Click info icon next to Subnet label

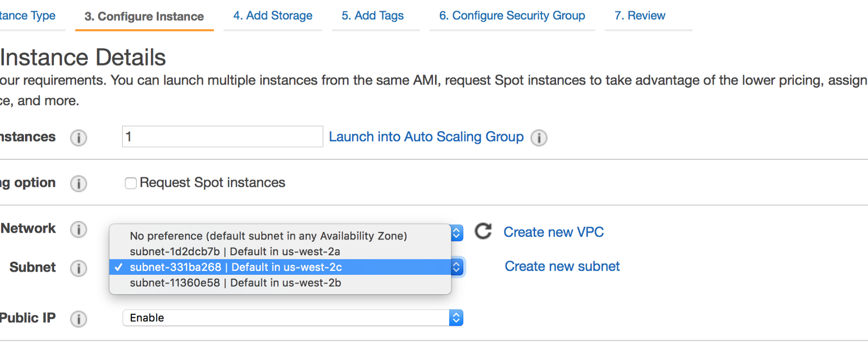[79, 268]
